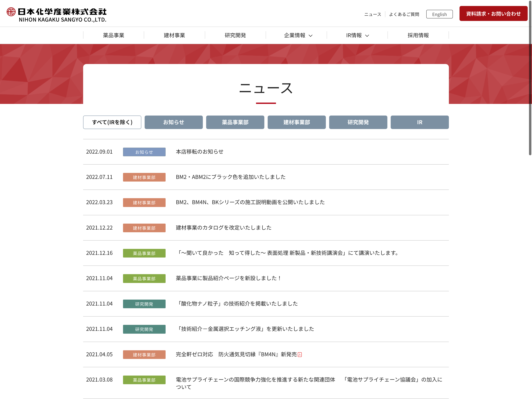Screen dimensions: 532x399
Task: Expand the 企業情報 dropdown chevron
Action: (x=311, y=36)
